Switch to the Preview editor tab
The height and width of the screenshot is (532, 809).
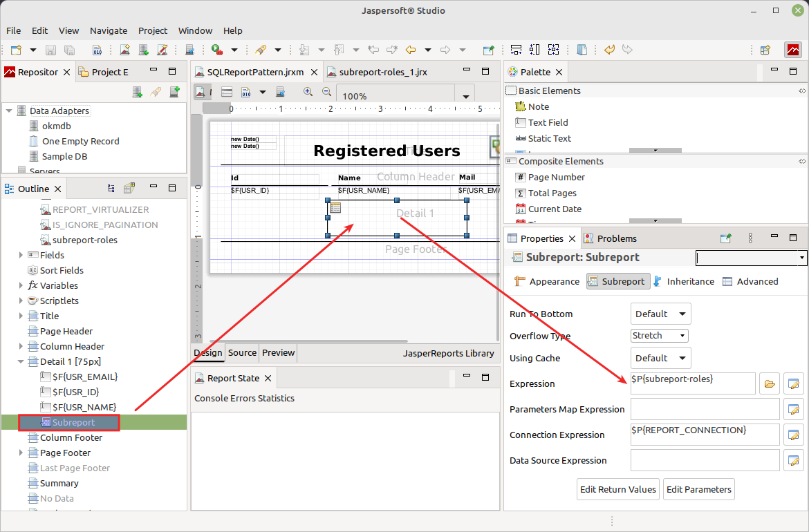point(278,352)
